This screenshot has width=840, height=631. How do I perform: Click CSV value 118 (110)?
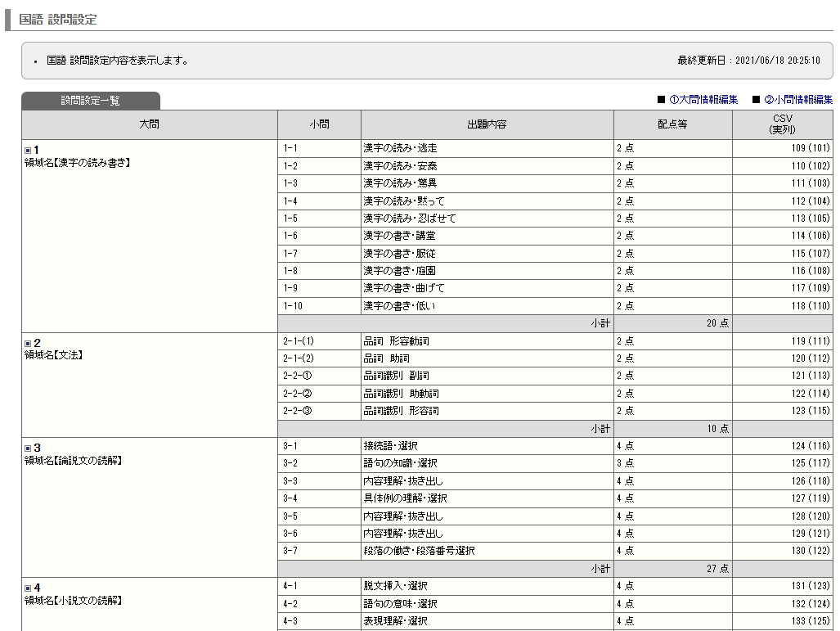pyautogui.click(x=811, y=305)
